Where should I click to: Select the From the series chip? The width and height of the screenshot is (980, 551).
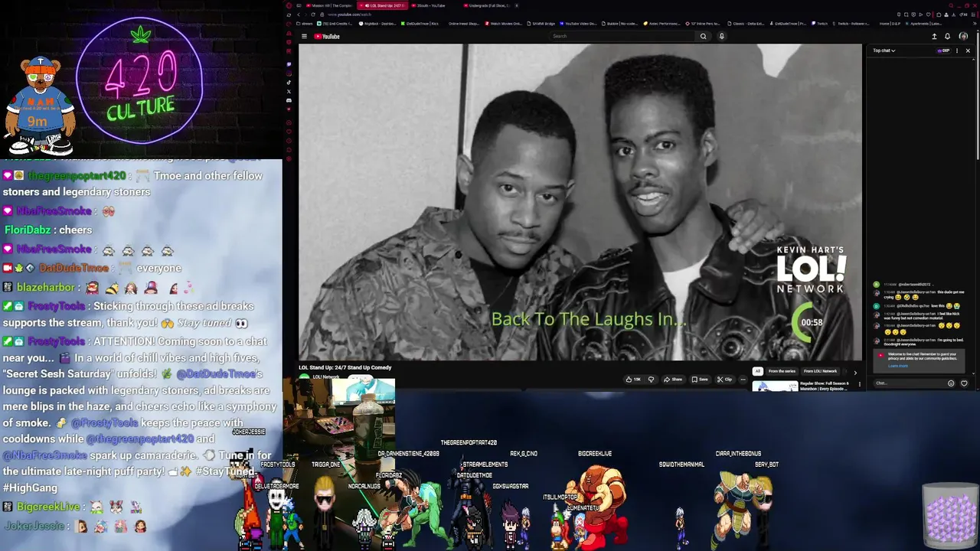782,371
